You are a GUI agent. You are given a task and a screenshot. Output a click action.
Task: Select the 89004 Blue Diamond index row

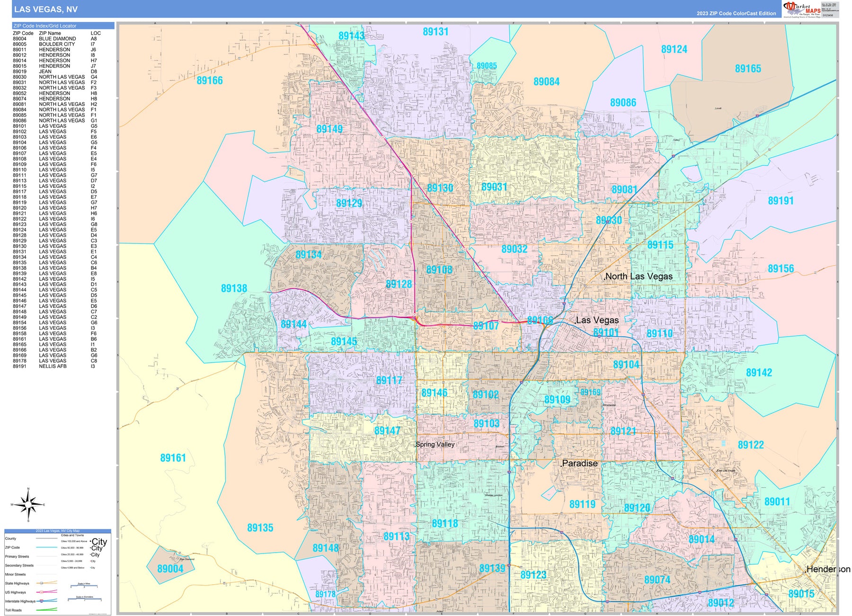point(54,39)
